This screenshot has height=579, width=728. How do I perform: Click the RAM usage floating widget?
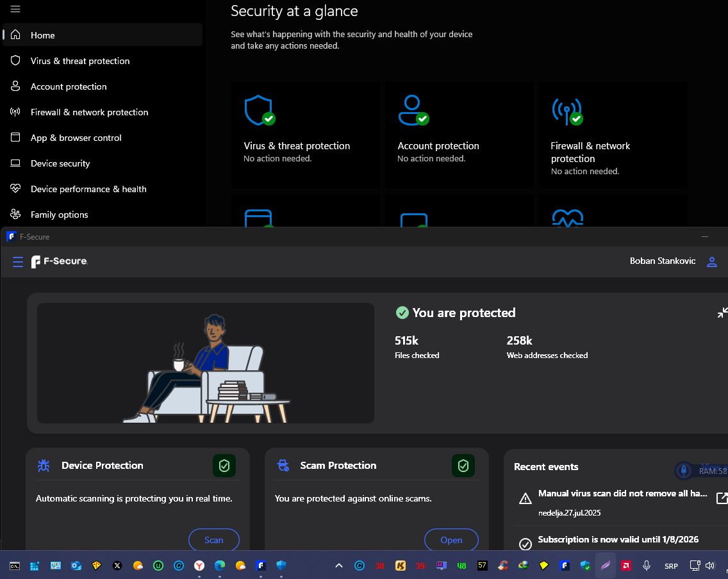tap(702, 470)
